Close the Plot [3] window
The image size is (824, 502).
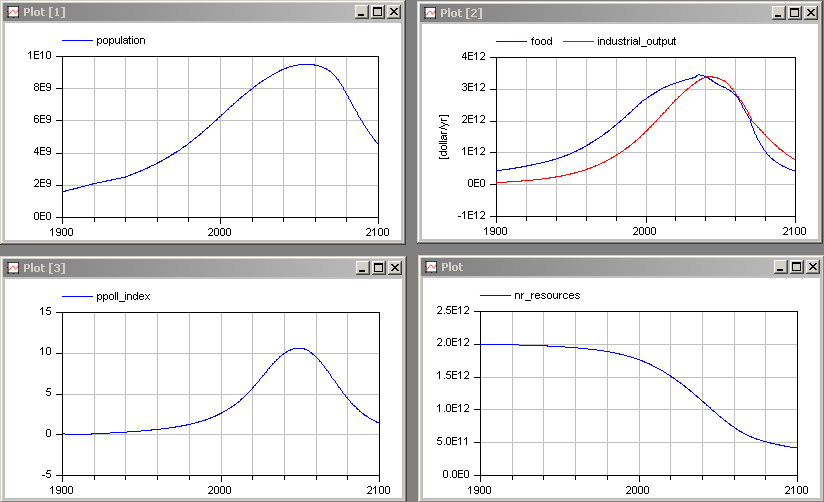(x=393, y=267)
